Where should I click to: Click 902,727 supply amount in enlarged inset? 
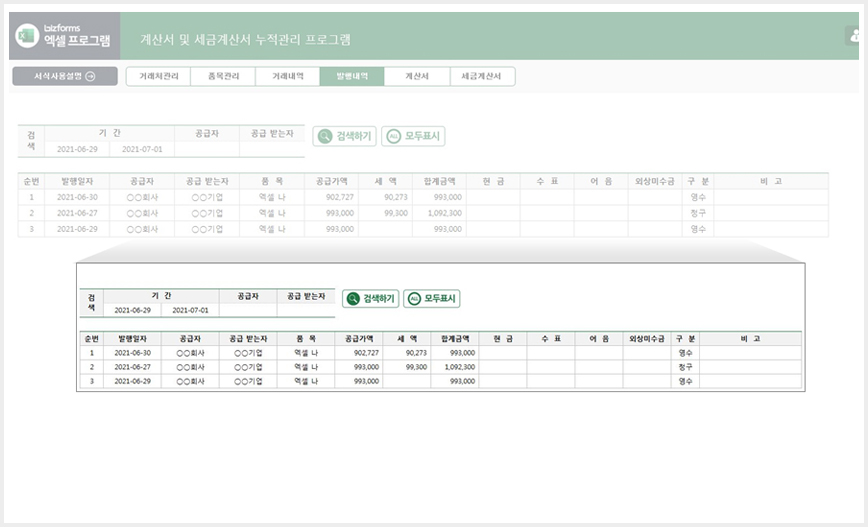tap(359, 353)
